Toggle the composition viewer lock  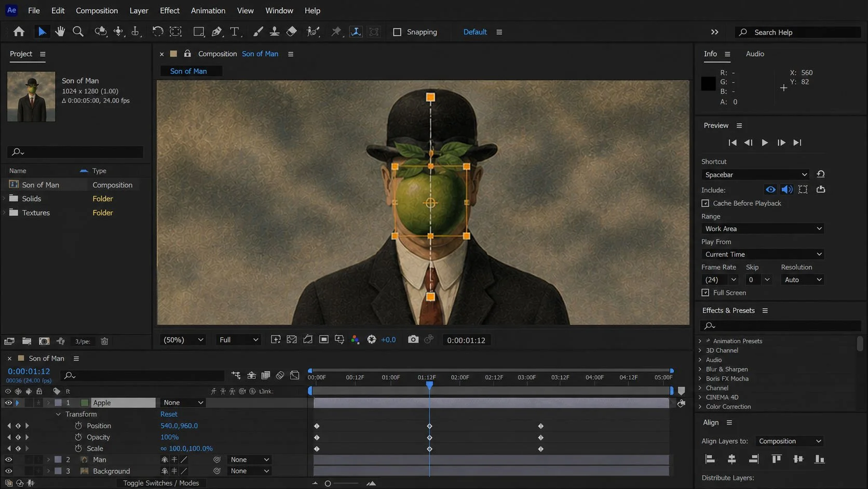pyautogui.click(x=187, y=54)
